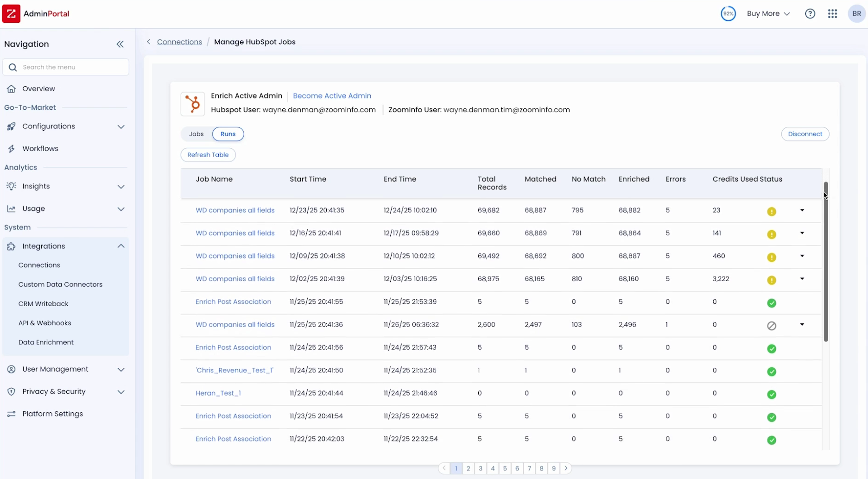Expand the User Management section
Viewport: 868px width, 479px height.
(x=121, y=370)
